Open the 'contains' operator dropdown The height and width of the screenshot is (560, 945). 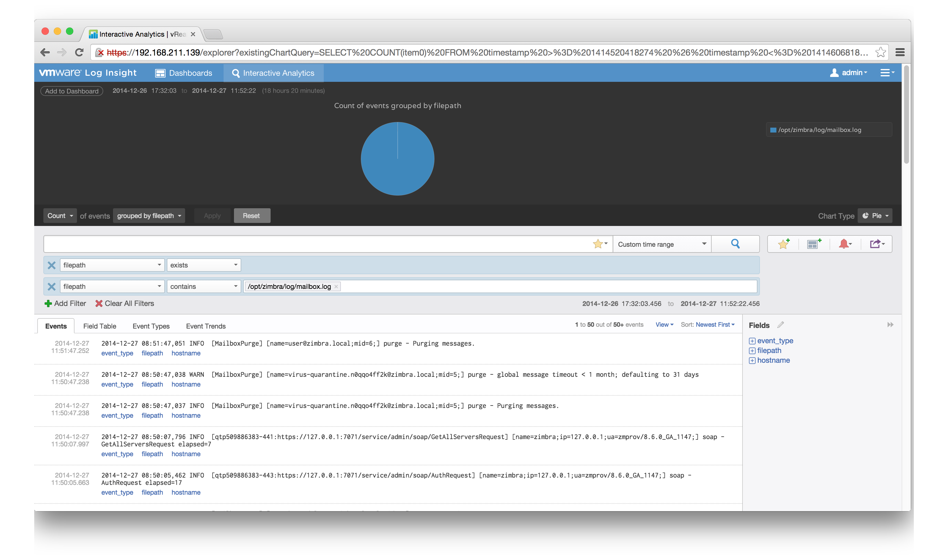204,287
